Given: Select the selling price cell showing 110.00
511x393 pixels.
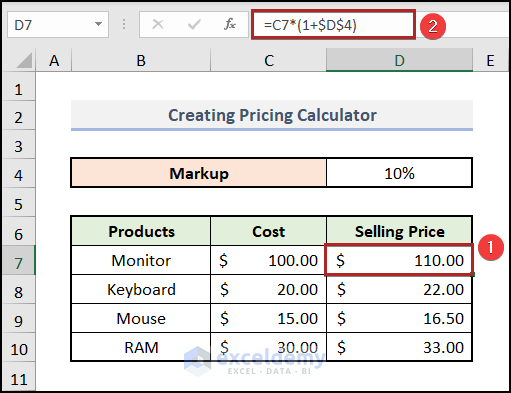Looking at the screenshot, I should [x=399, y=260].
